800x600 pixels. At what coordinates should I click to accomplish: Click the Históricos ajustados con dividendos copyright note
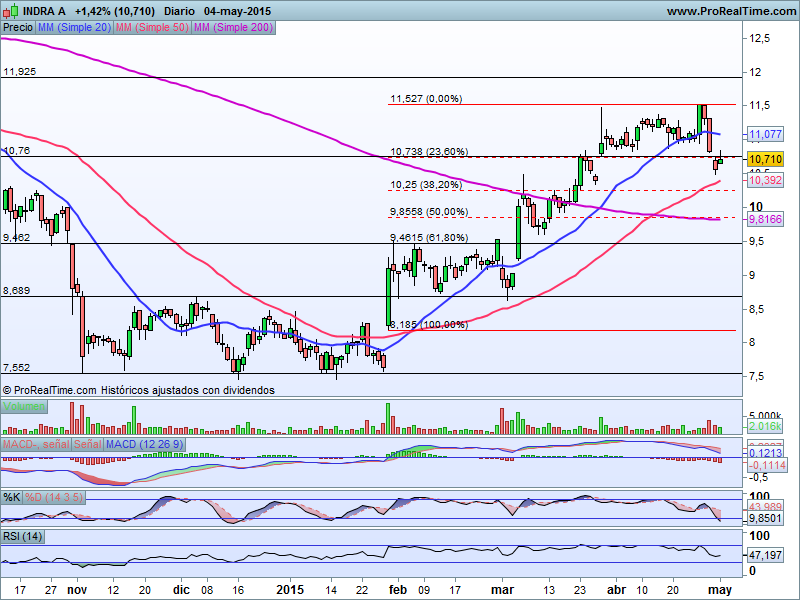(187, 390)
